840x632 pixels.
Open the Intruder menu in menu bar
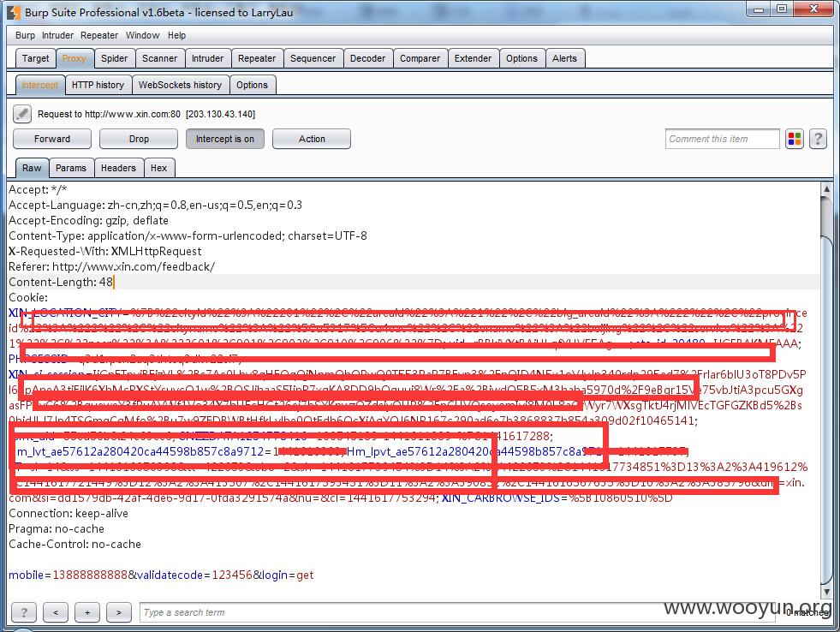point(58,35)
